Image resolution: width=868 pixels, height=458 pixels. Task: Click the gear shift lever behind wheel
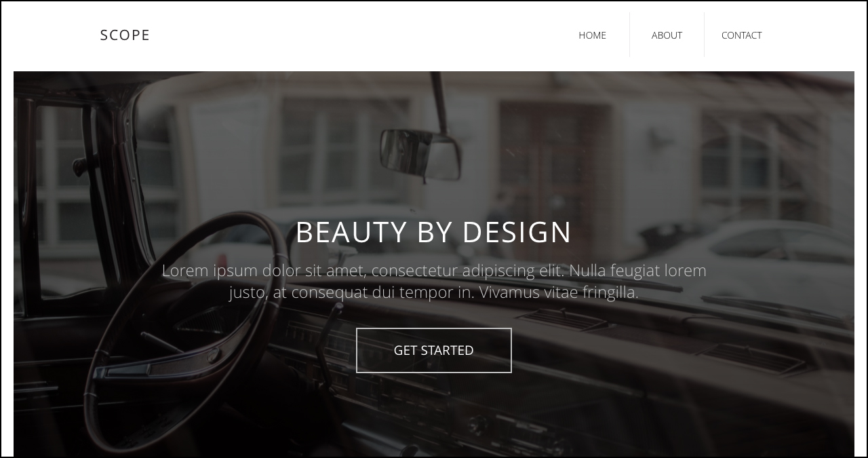[x=330, y=339]
